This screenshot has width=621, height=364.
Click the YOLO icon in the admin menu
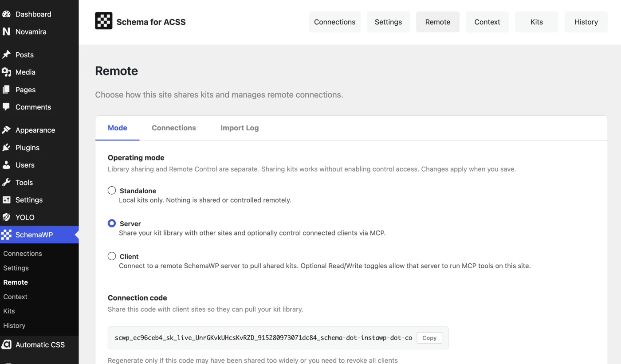click(x=6, y=217)
